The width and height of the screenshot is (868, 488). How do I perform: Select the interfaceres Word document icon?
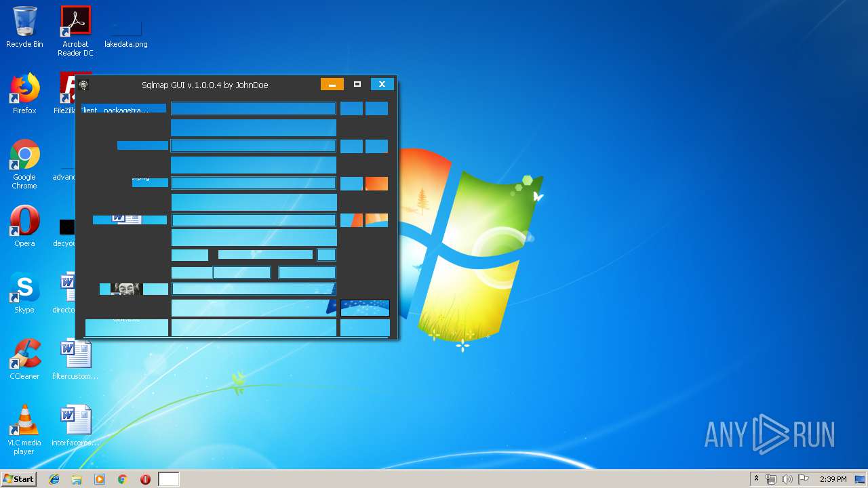pos(75,426)
